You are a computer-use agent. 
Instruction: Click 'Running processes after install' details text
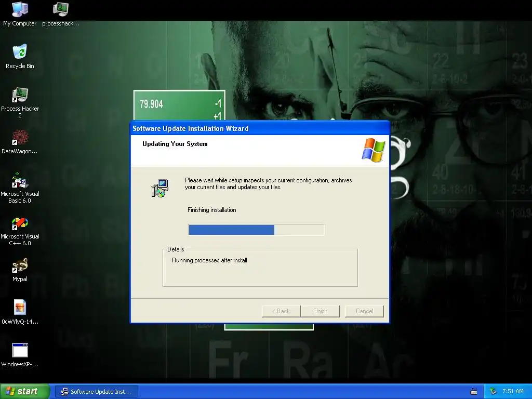[x=209, y=260]
